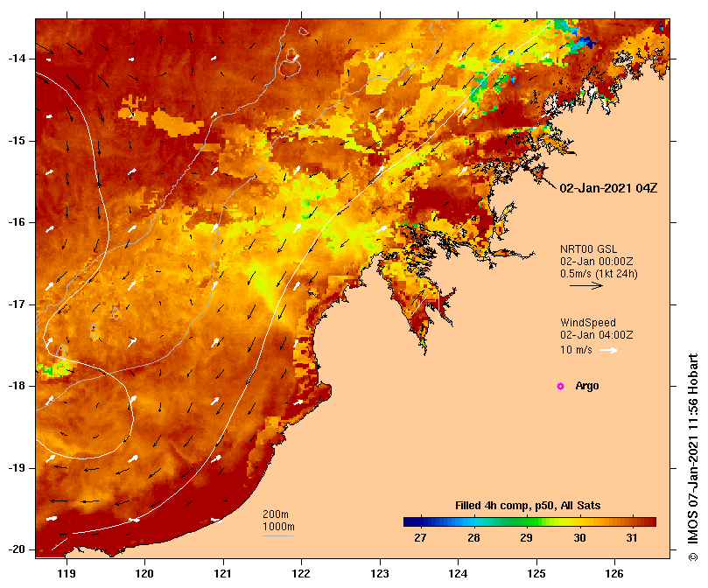Click the color bar value '30'

(x=579, y=538)
